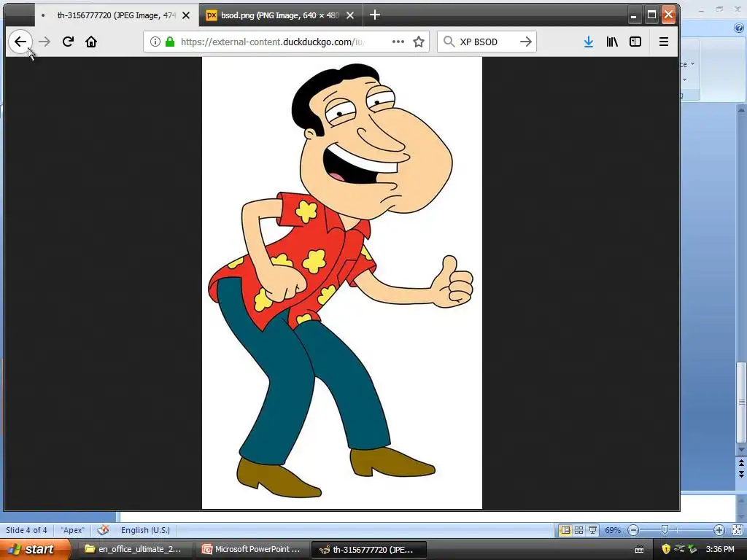Open PowerPoint Help question mark

click(739, 28)
